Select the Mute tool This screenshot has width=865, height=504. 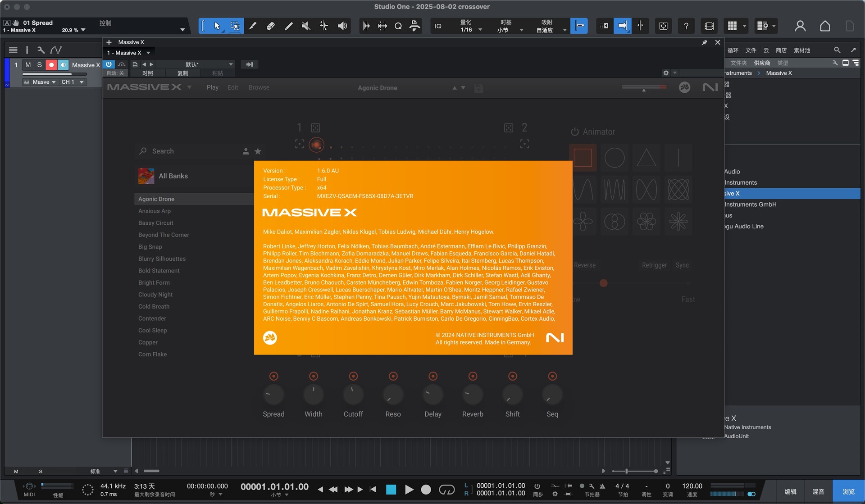point(306,26)
